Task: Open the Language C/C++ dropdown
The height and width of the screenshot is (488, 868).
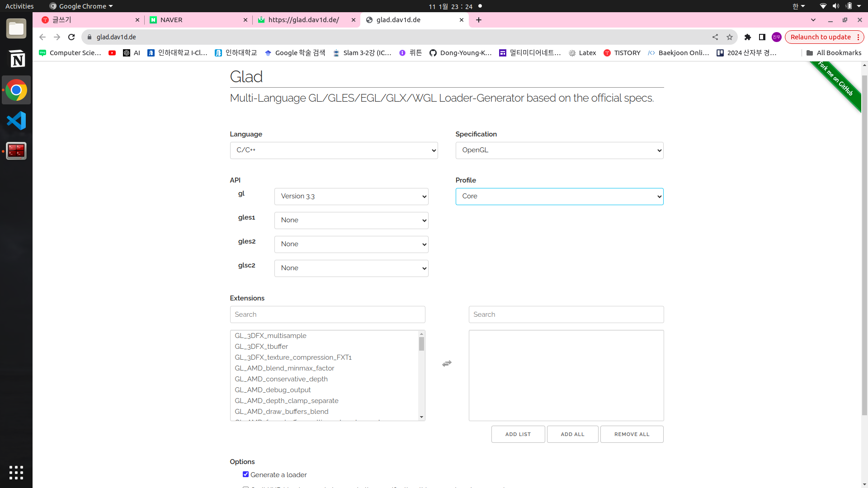Action: tap(334, 150)
